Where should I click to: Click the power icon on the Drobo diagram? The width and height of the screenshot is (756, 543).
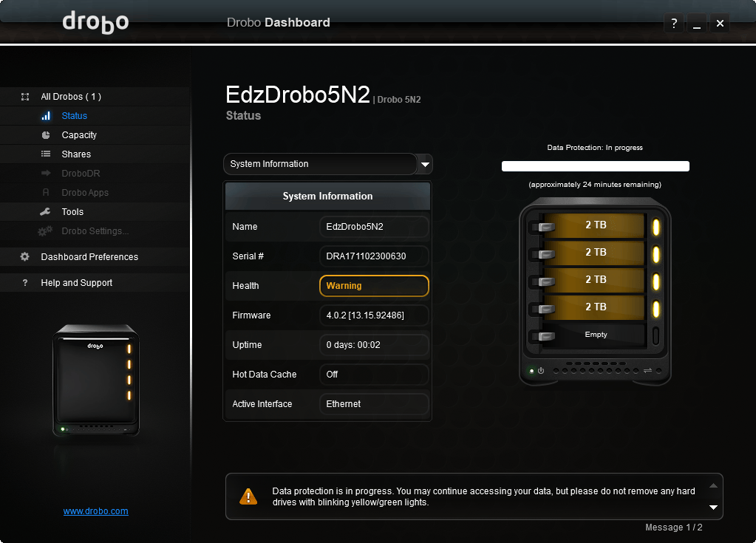coord(541,371)
